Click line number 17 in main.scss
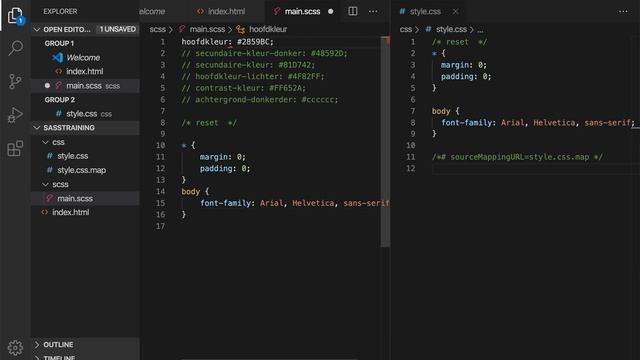Screen dimensions: 640x360 (160, 227)
